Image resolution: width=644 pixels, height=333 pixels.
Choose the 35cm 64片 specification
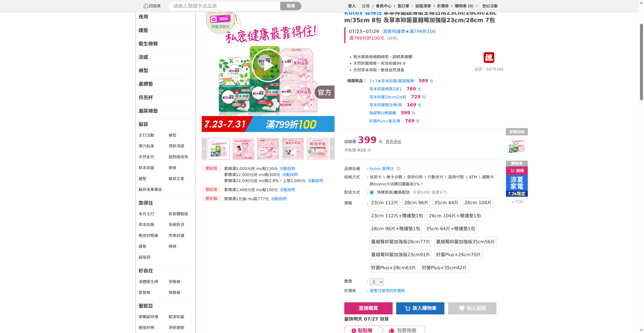pyautogui.click(x=446, y=203)
